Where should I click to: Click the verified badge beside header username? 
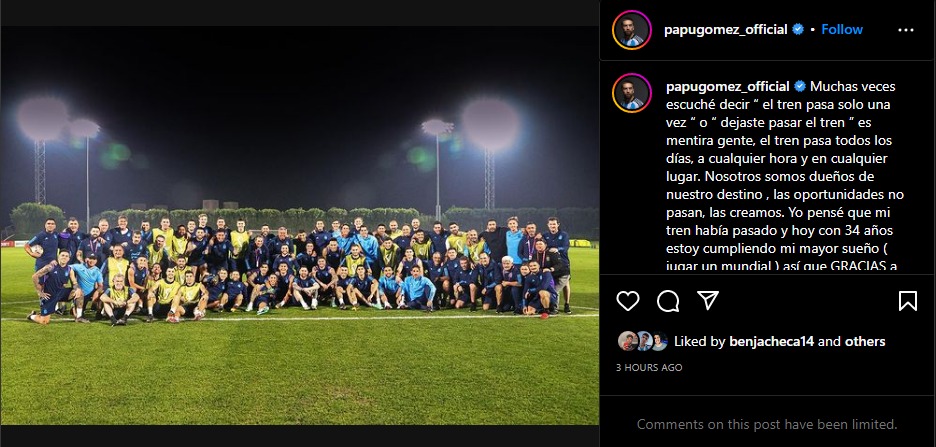(798, 29)
